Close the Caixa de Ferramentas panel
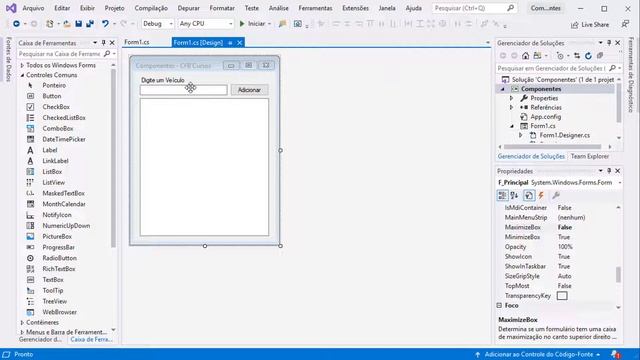Screen dimensions: 640x360 point(112,42)
